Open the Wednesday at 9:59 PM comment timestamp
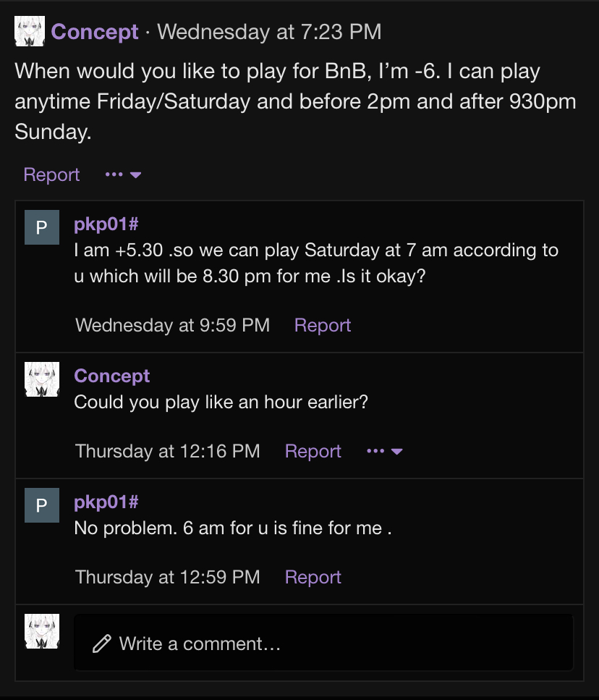The width and height of the screenshot is (599, 700). click(172, 325)
